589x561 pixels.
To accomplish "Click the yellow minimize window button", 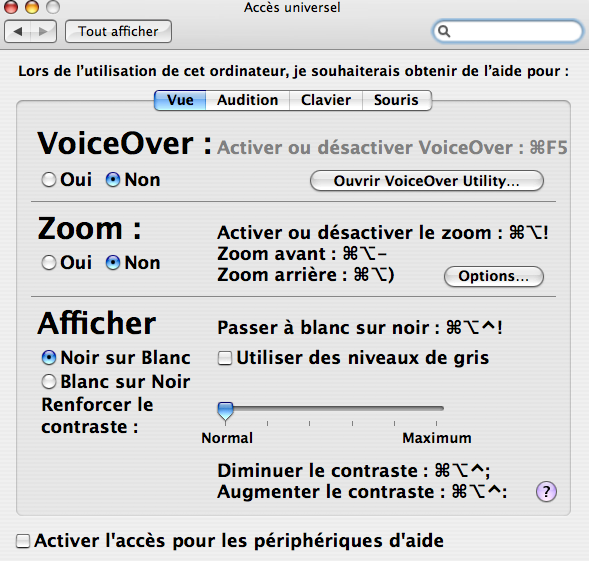I will (x=32, y=6).
